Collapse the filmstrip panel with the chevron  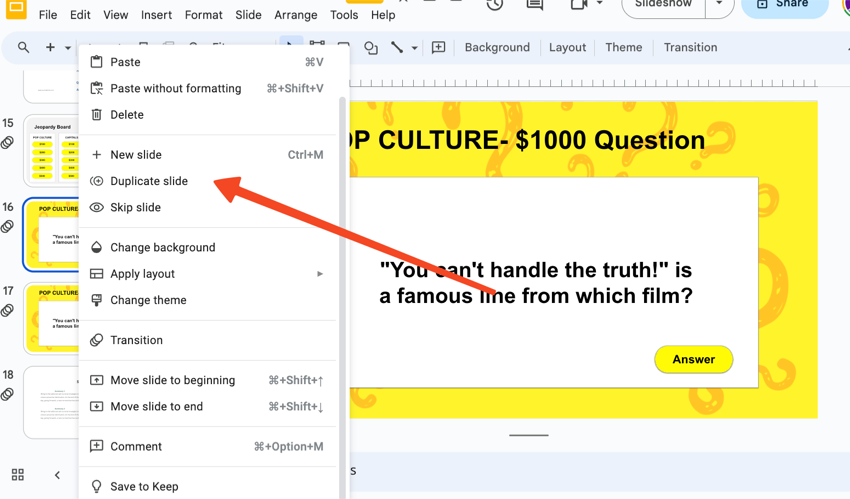[57, 475]
